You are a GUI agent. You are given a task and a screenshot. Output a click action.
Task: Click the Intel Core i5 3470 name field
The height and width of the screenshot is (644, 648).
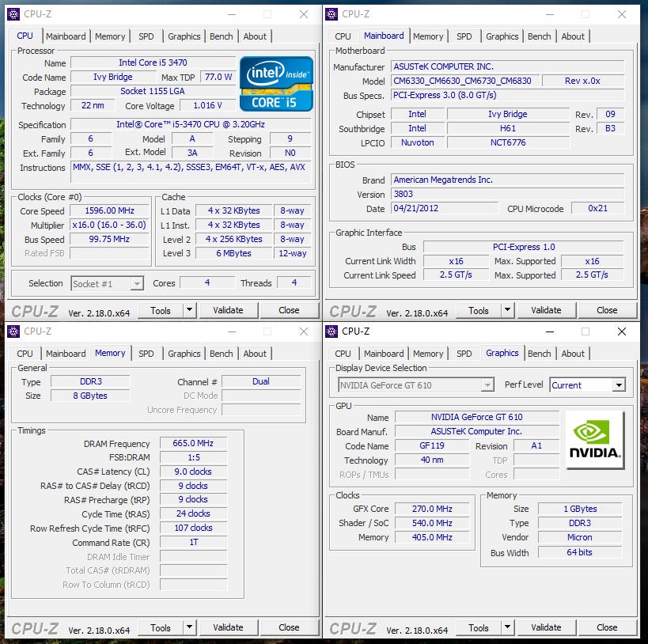pyautogui.click(x=153, y=63)
